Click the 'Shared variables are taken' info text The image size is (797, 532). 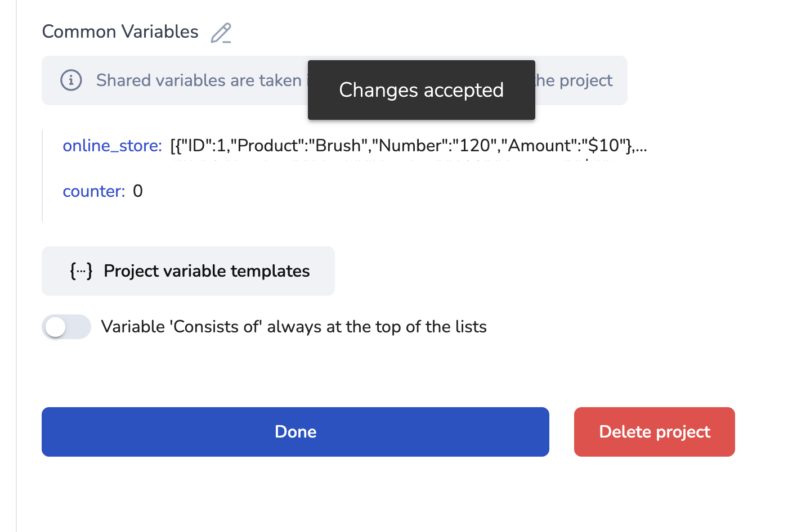coord(199,80)
